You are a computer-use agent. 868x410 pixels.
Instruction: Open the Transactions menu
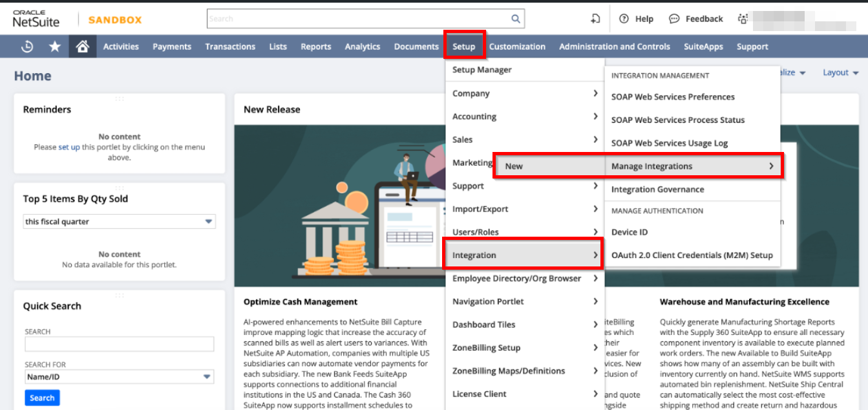[x=230, y=47]
